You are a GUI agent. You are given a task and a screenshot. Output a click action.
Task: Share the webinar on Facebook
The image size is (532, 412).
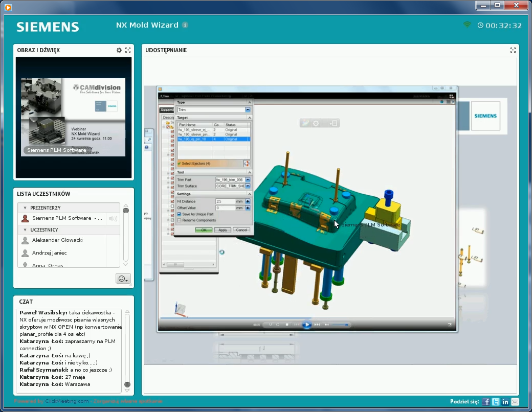coord(486,402)
